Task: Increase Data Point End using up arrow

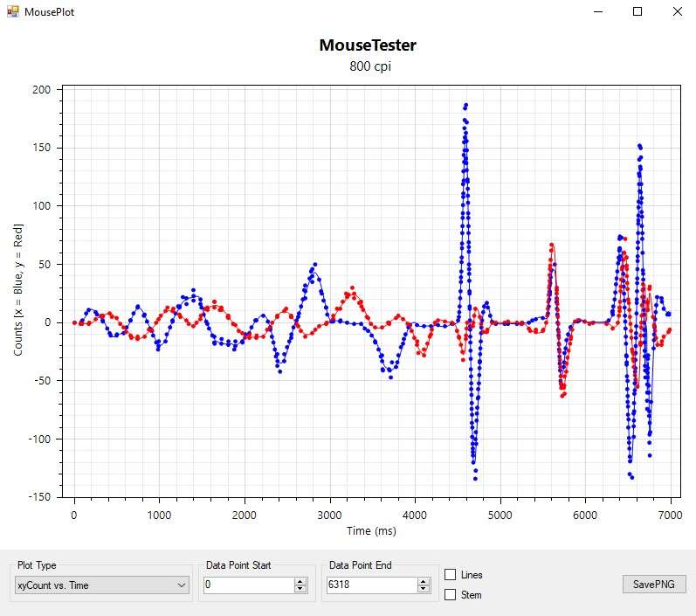Action: (424, 581)
